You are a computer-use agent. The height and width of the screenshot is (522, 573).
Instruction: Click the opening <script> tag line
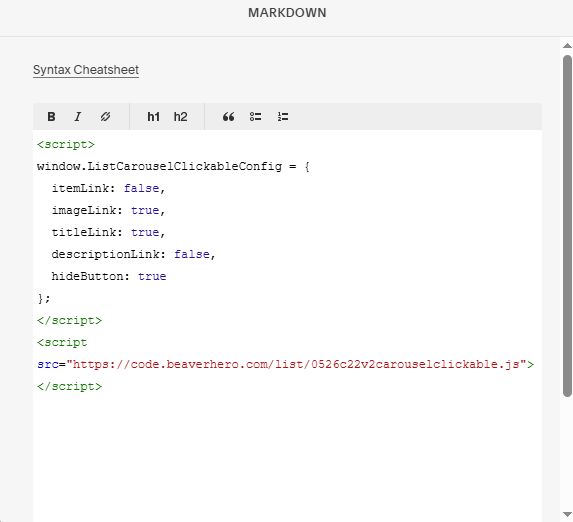(66, 144)
